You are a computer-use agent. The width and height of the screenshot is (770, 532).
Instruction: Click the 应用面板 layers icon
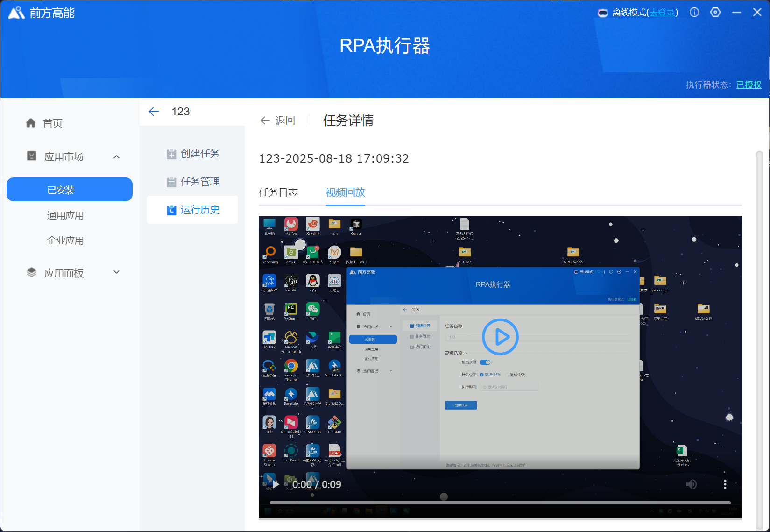pos(31,273)
